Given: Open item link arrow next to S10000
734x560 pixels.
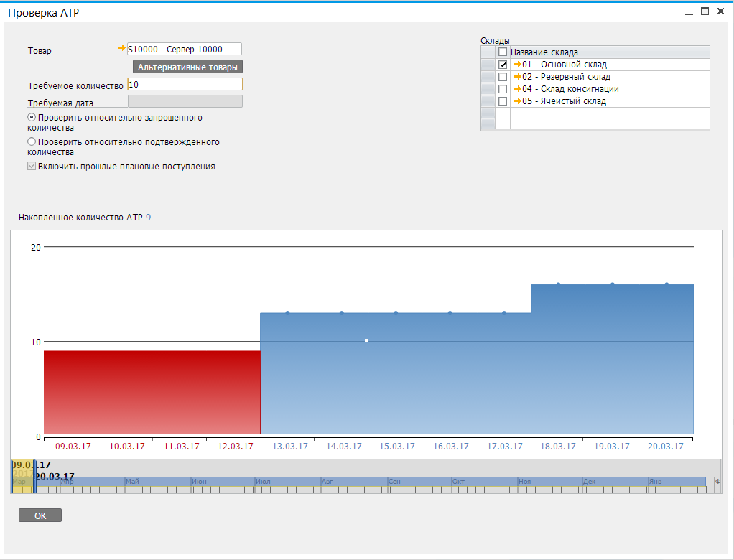Looking at the screenshot, I should [x=121, y=48].
